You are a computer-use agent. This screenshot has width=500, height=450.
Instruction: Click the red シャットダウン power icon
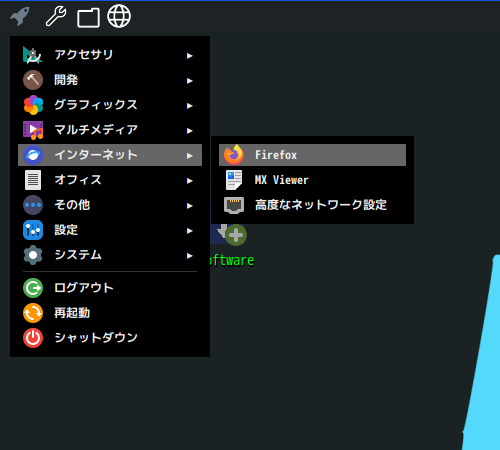[x=33, y=338]
